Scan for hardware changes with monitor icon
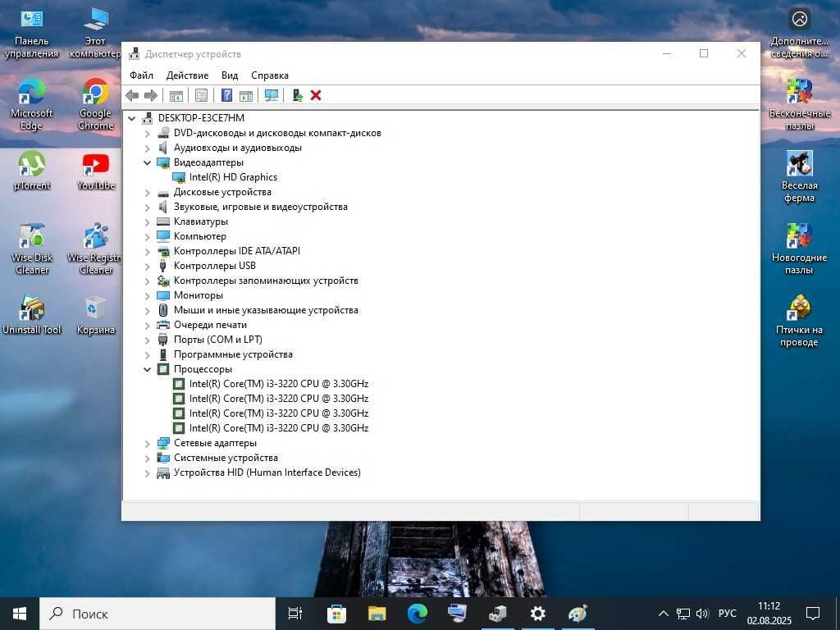 click(x=272, y=96)
